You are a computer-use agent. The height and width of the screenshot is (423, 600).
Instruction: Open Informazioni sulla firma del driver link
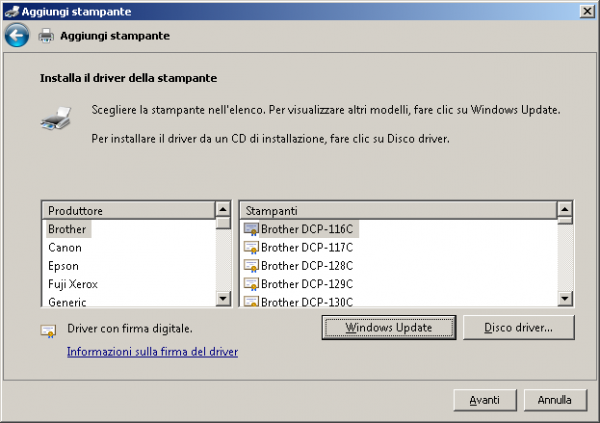[x=152, y=352]
